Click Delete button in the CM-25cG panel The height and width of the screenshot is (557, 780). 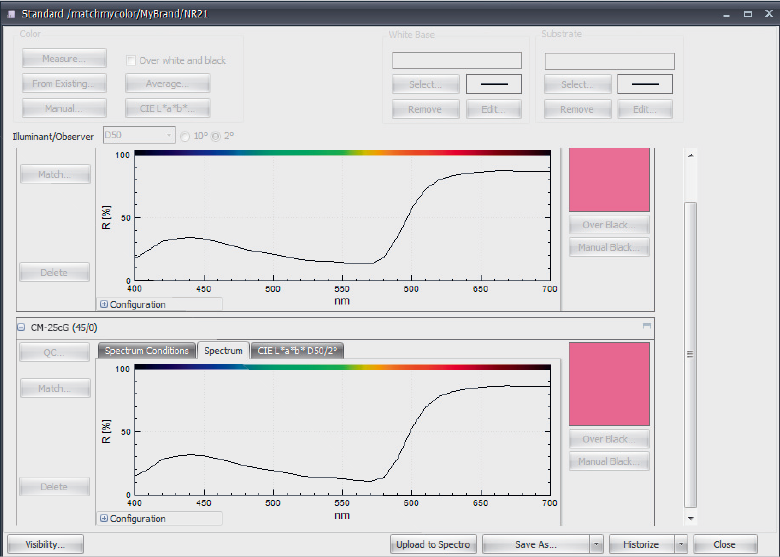click(55, 486)
